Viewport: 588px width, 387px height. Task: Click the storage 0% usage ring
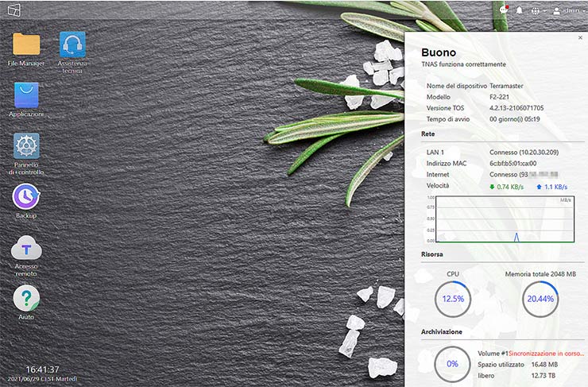point(453,363)
